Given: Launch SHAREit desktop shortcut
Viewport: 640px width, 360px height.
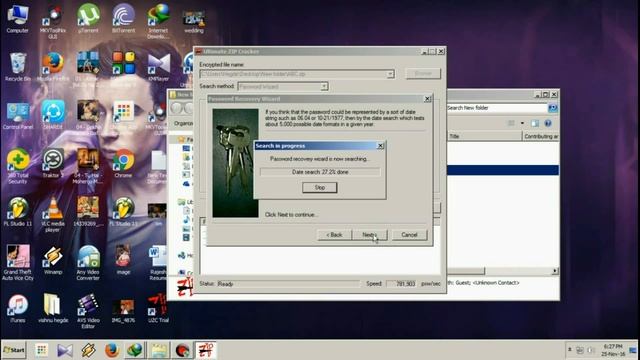Looking at the screenshot, I should (x=53, y=116).
